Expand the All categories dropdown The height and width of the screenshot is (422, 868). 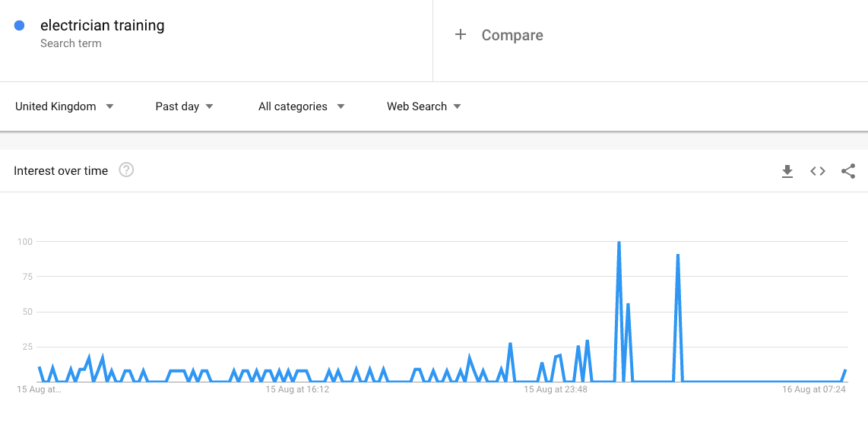301,106
